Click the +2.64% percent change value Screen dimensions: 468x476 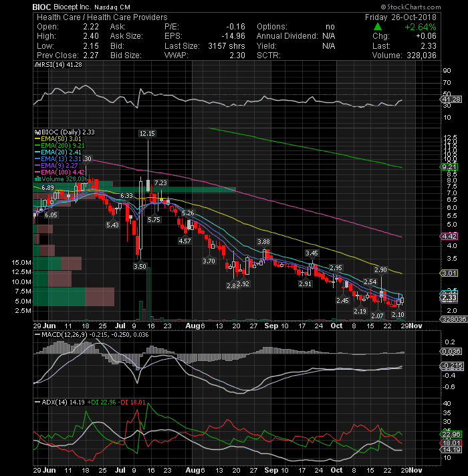click(421, 27)
